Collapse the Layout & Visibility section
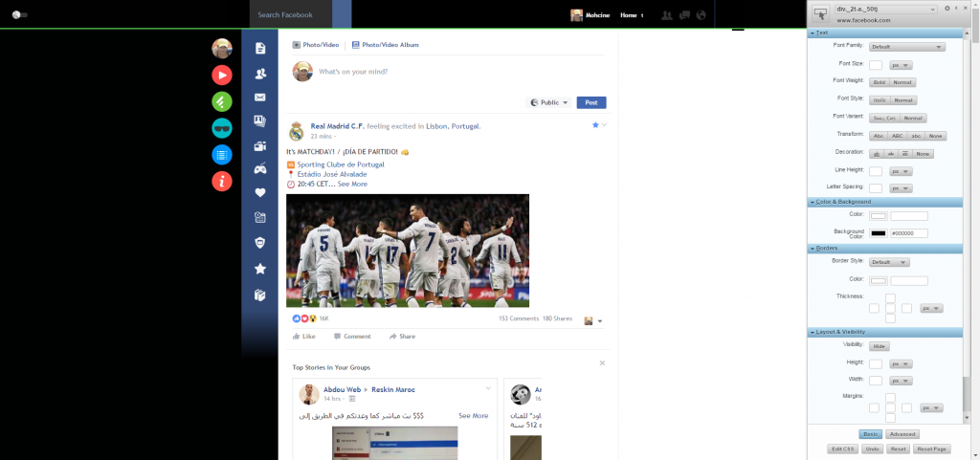The height and width of the screenshot is (460, 980). click(x=885, y=332)
